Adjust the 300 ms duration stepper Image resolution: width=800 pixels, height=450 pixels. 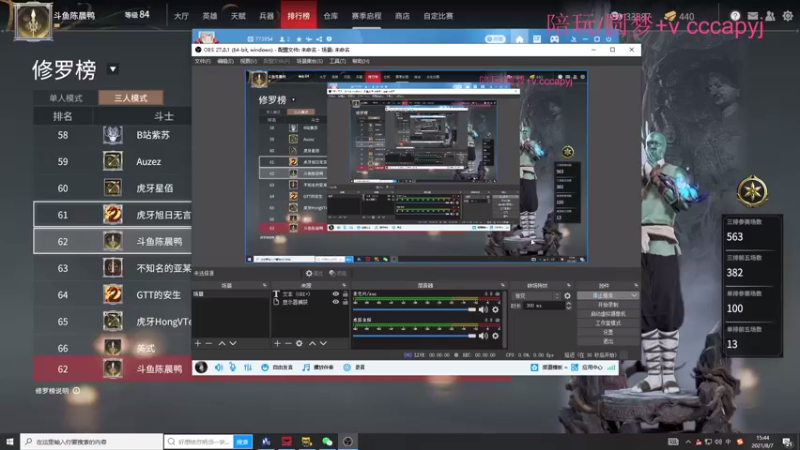point(568,306)
